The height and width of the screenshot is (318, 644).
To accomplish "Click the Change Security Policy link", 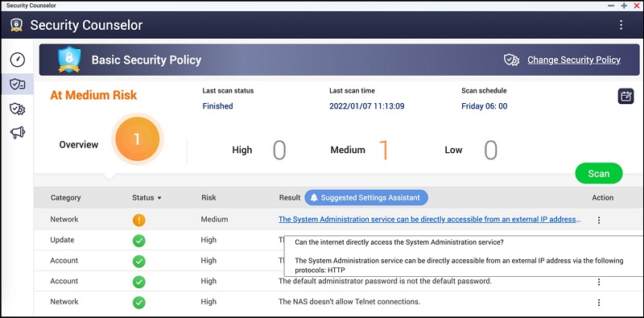I will (x=574, y=60).
